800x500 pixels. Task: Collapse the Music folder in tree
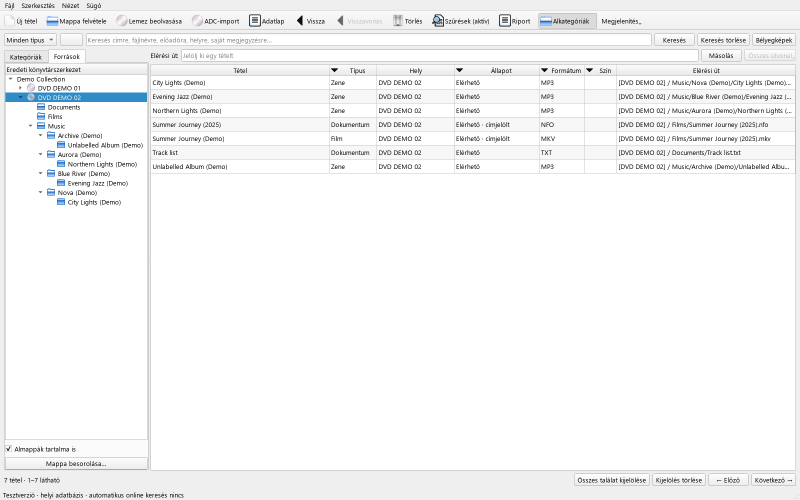[x=31, y=126]
